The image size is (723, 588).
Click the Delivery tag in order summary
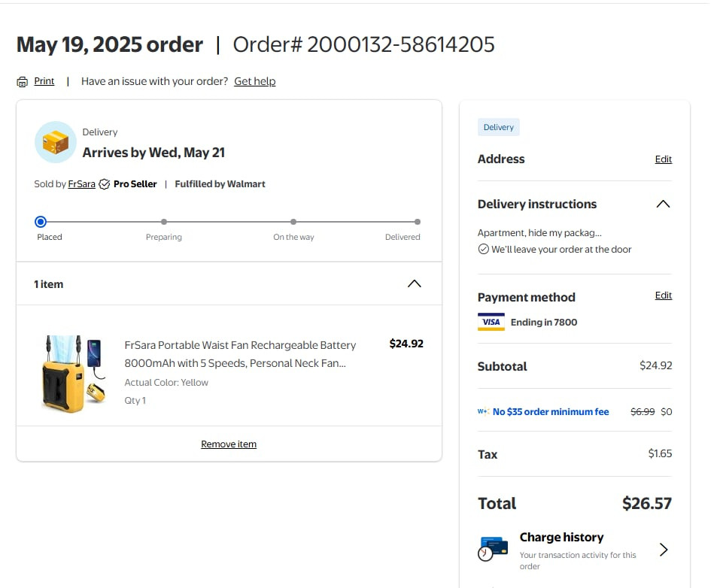tap(499, 127)
